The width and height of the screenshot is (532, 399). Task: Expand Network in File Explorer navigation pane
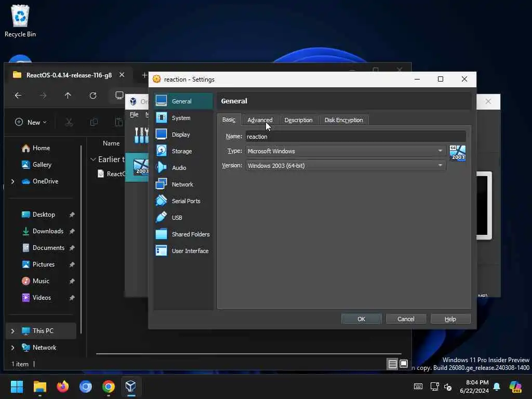tap(13, 348)
